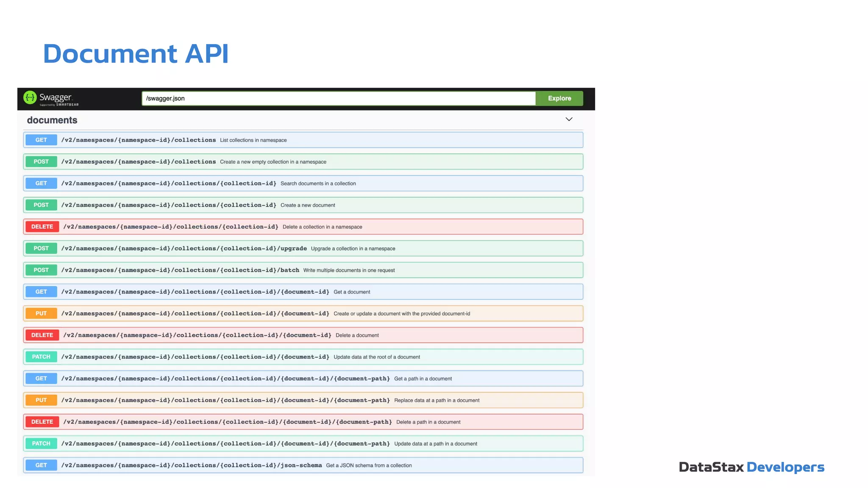Open PUT Create or update a document row

coord(303,313)
